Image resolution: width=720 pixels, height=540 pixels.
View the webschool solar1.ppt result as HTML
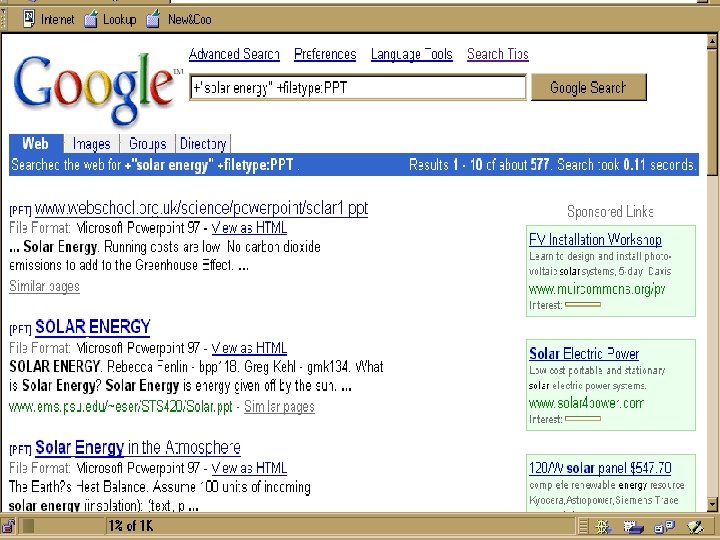pyautogui.click(x=249, y=228)
